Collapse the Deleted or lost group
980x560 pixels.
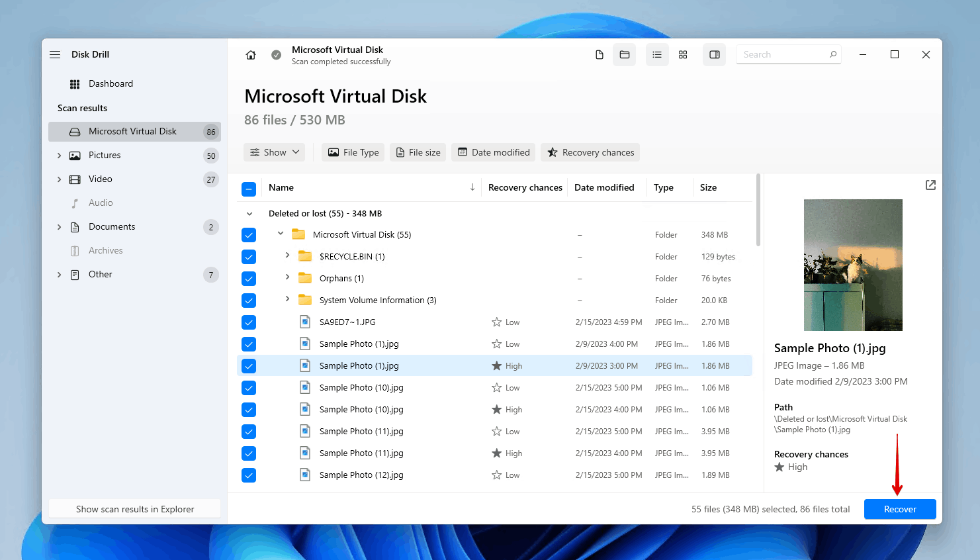click(249, 214)
